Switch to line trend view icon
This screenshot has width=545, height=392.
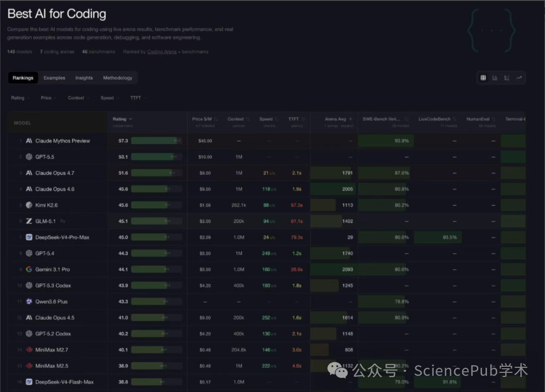coord(519,78)
